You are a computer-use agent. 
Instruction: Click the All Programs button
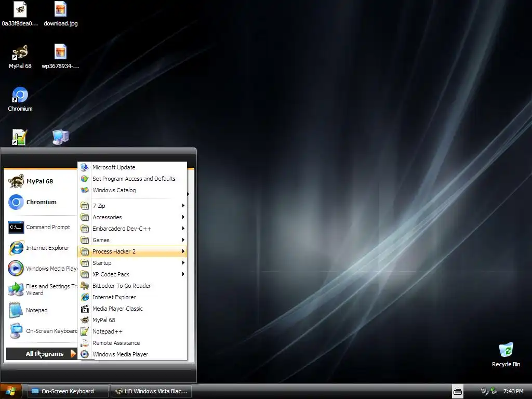(42, 354)
